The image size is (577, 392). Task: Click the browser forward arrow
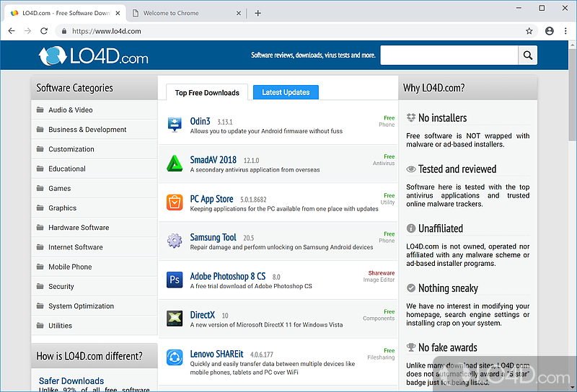coord(27,31)
